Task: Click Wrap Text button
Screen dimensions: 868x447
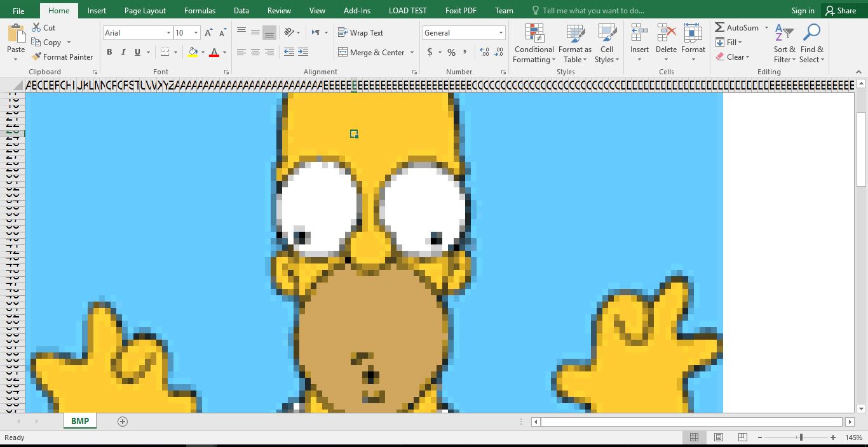Action: [x=360, y=32]
